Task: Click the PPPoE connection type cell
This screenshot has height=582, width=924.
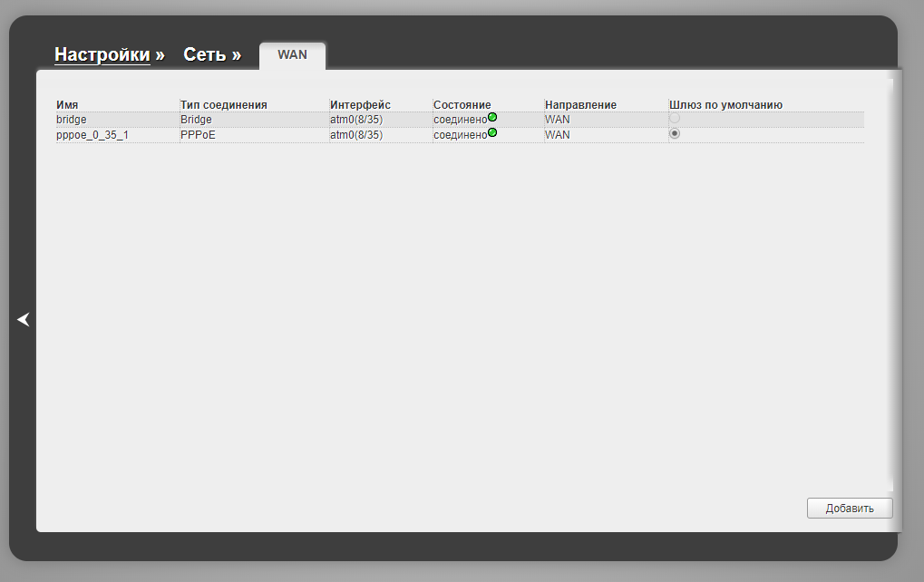Action: [x=198, y=135]
